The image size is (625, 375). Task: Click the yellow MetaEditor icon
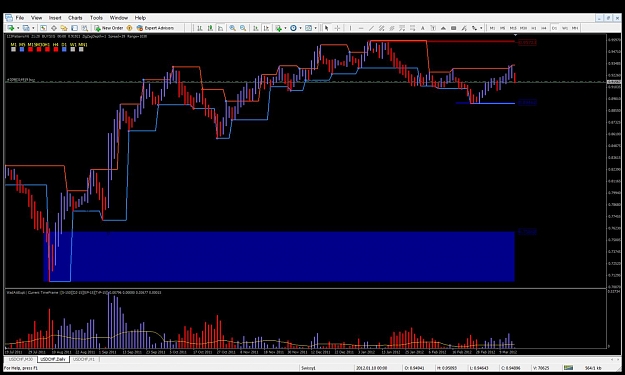pyautogui.click(x=129, y=28)
